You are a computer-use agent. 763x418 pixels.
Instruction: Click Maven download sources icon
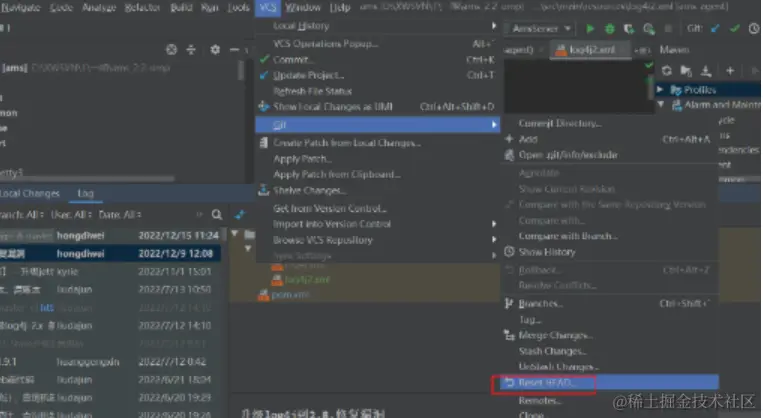tap(706, 71)
